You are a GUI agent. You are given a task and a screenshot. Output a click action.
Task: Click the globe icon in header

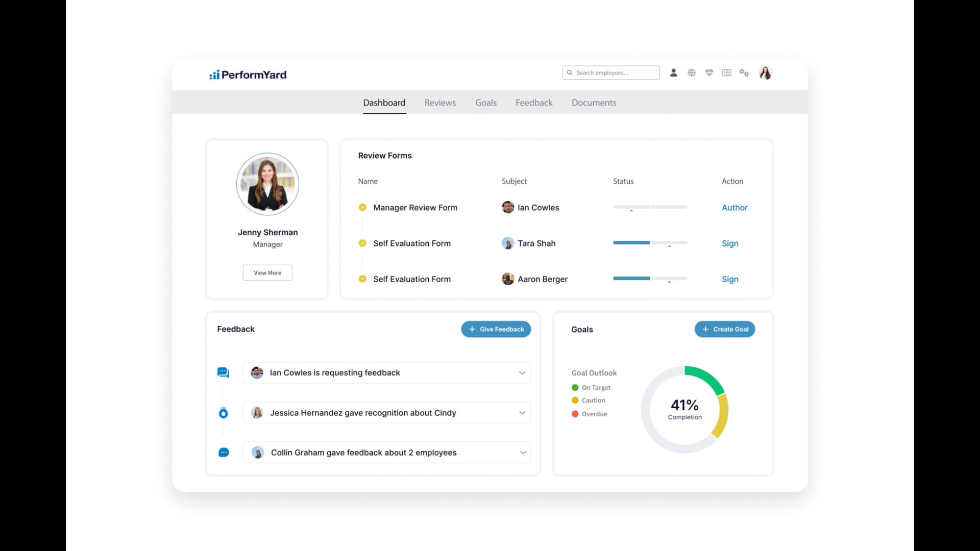(x=691, y=73)
